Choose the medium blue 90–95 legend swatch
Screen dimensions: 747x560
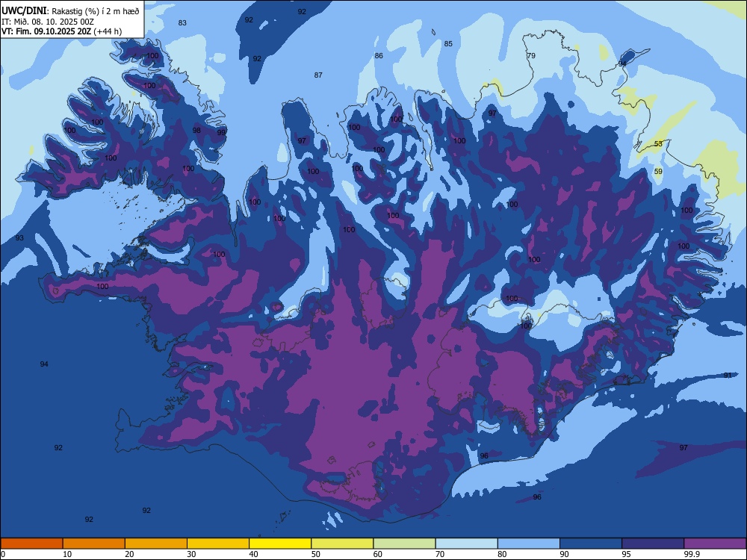[591, 544]
